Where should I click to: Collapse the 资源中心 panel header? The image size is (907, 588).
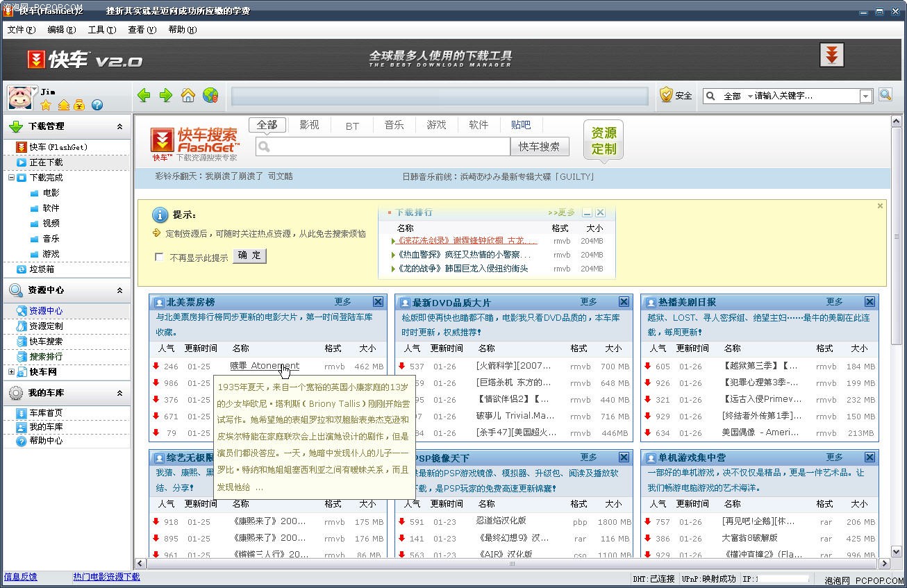pos(119,290)
